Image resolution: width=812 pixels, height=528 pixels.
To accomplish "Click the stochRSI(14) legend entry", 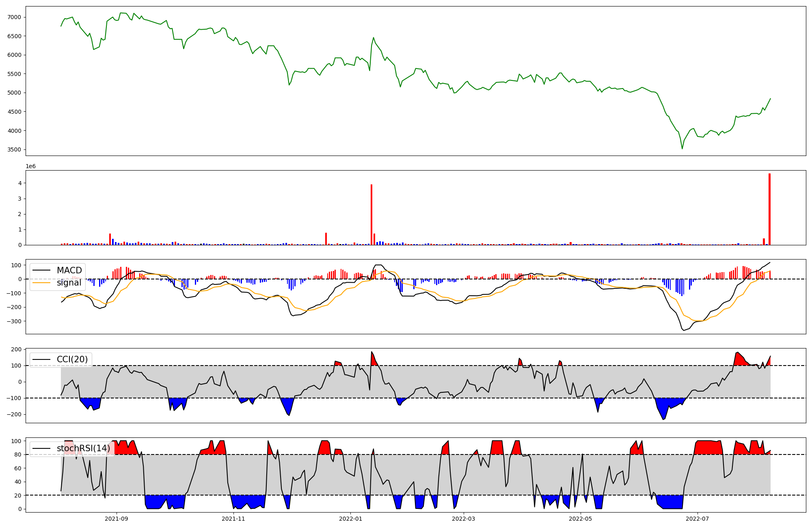I will 83,448.
